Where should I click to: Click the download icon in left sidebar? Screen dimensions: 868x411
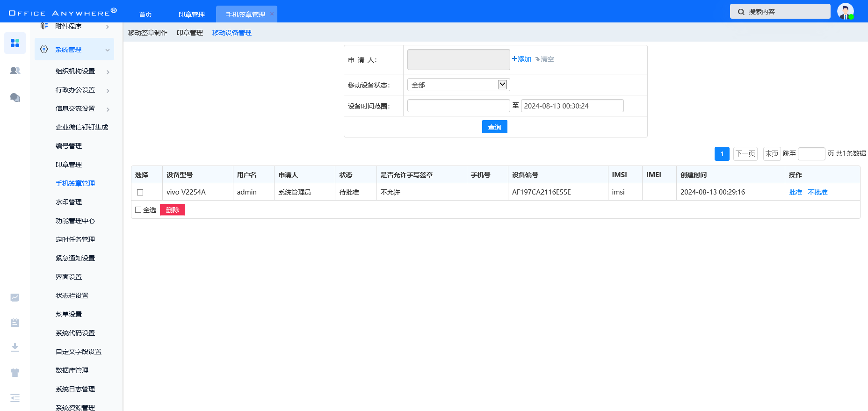(15, 347)
